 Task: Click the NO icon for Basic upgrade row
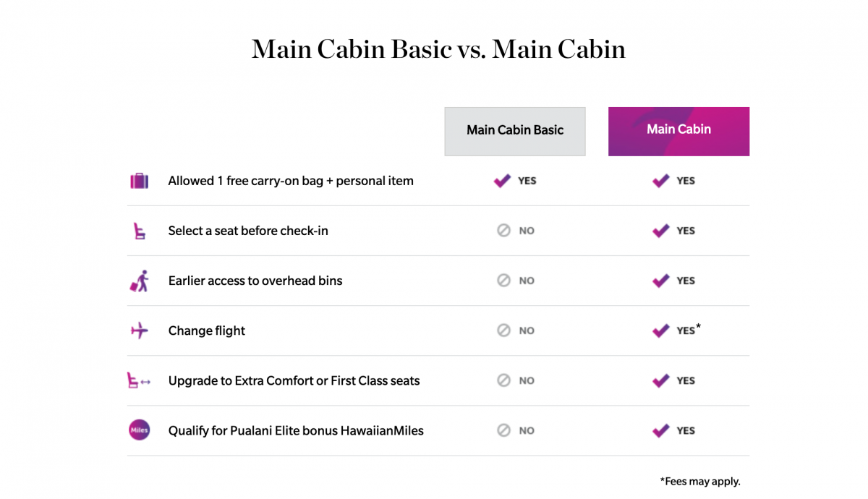503,380
